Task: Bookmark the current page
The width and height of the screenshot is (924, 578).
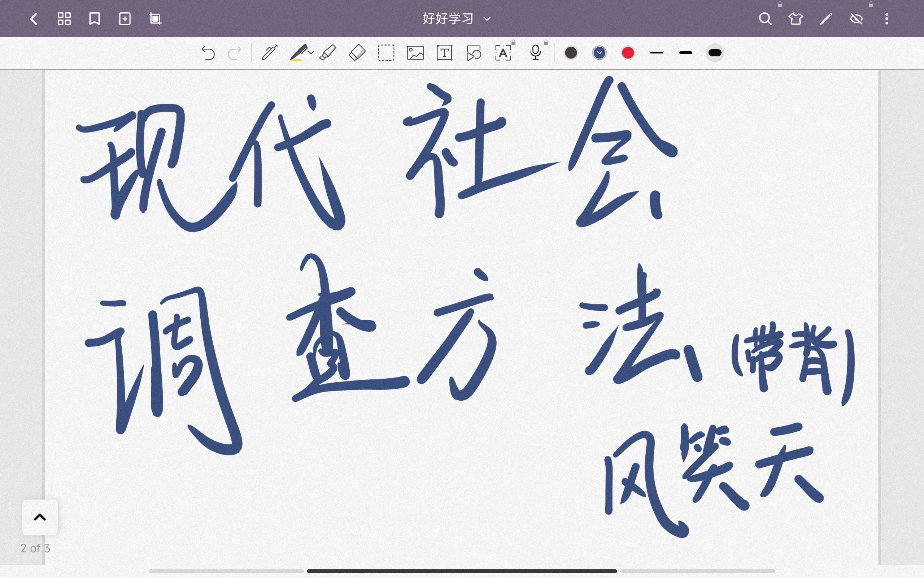Action: [94, 19]
